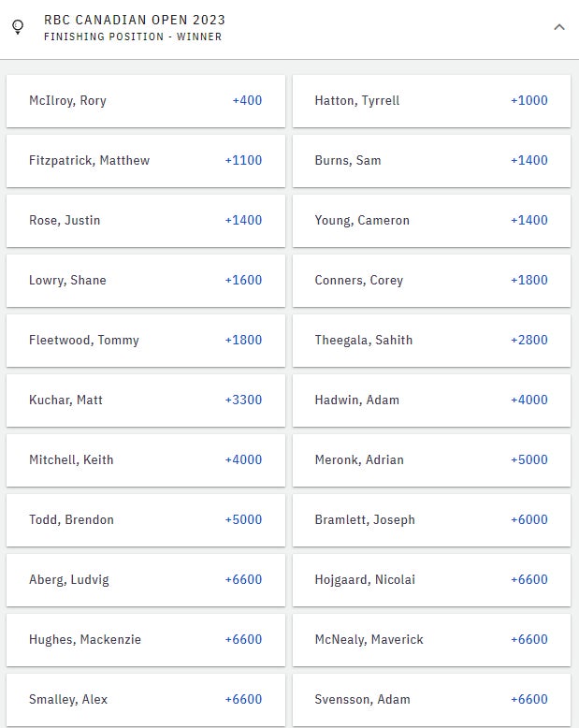The height and width of the screenshot is (728, 579).
Task: Pick Tyrrell Hatton to win at +1000
Action: click(x=431, y=101)
